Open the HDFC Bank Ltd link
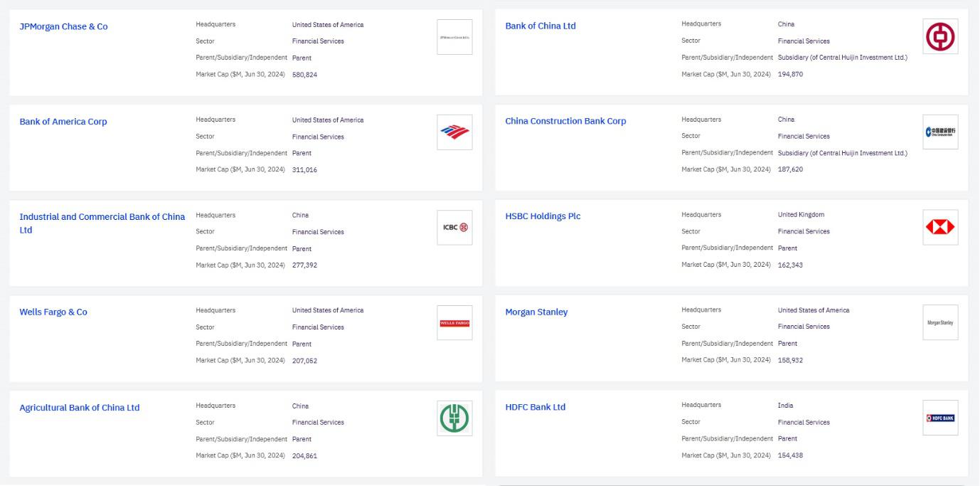This screenshot has height=486, width=980. [x=535, y=407]
